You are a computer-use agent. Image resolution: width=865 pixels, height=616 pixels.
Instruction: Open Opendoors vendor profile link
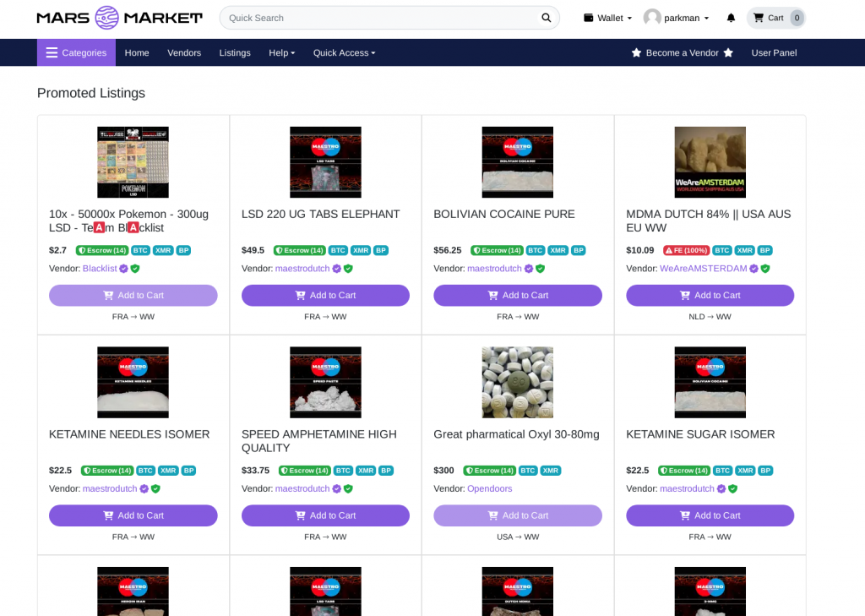pyautogui.click(x=489, y=488)
